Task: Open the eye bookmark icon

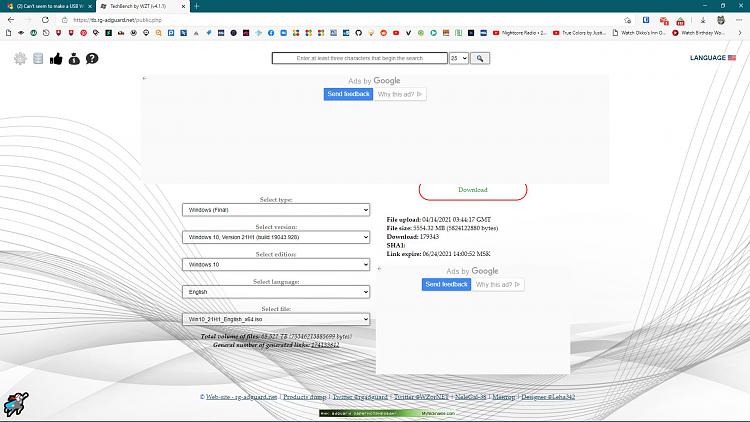Action: pyautogui.click(x=21, y=33)
